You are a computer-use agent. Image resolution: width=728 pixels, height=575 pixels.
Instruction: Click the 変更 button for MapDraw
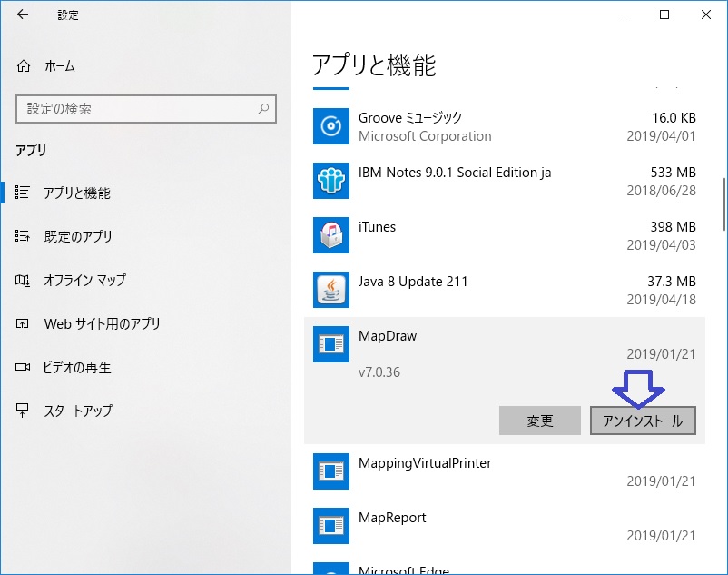pyautogui.click(x=540, y=421)
